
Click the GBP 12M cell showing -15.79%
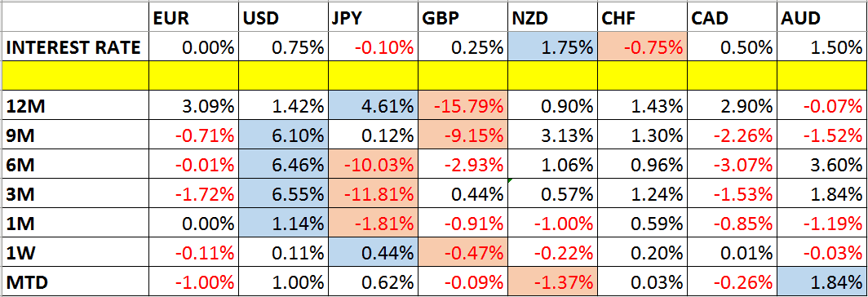(462, 105)
